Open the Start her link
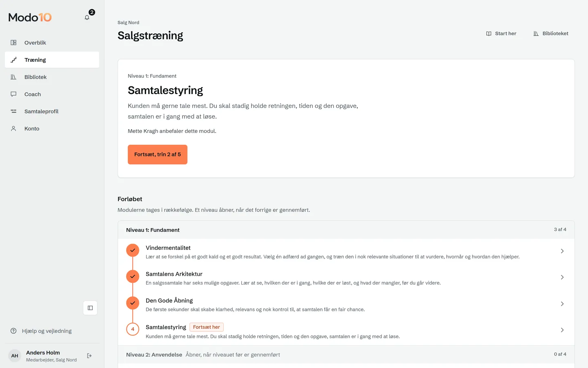Screen dimensions: 588x368 [x=501, y=34]
